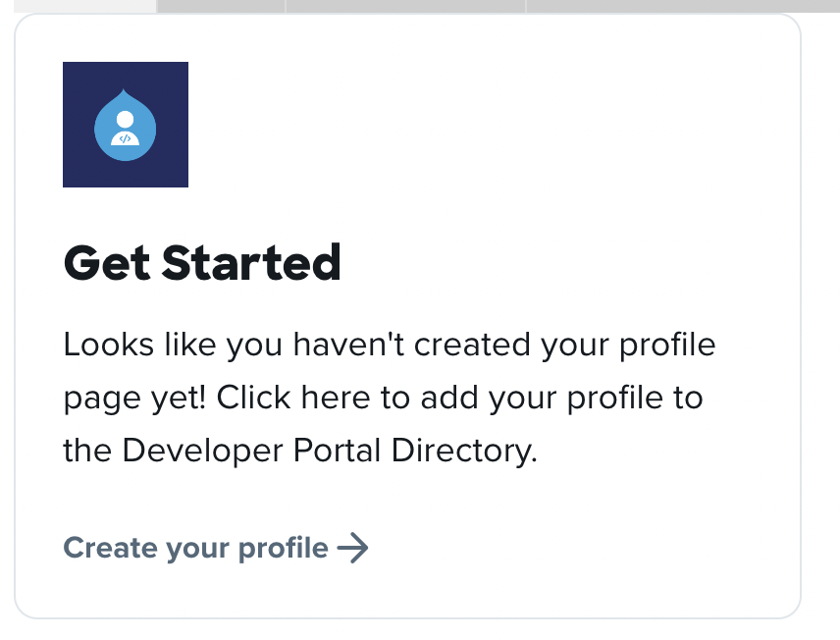The height and width of the screenshot is (640, 840).
Task: Click the 'Developer Portal Directory' text
Action: coord(329,451)
